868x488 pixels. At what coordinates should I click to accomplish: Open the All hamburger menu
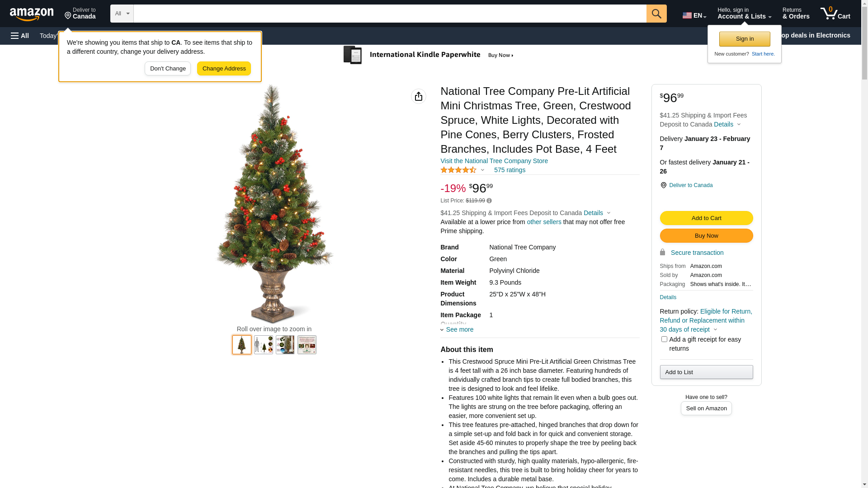pyautogui.click(x=20, y=36)
